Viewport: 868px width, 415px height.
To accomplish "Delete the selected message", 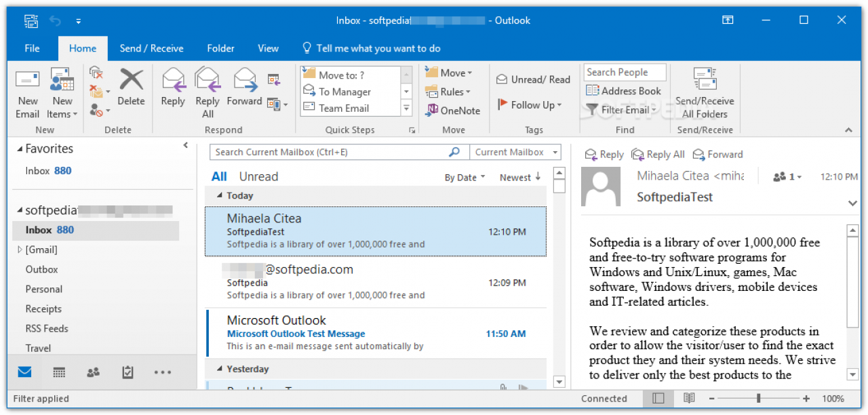I will click(131, 87).
